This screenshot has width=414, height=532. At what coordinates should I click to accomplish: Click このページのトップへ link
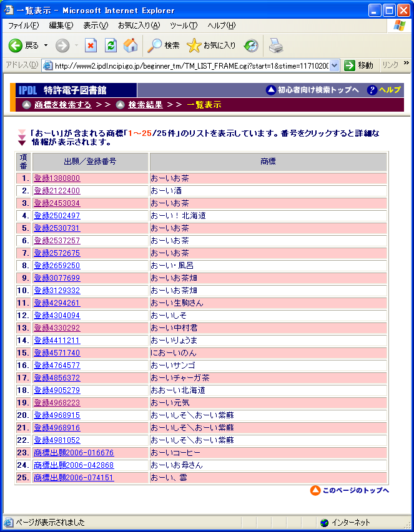click(355, 490)
